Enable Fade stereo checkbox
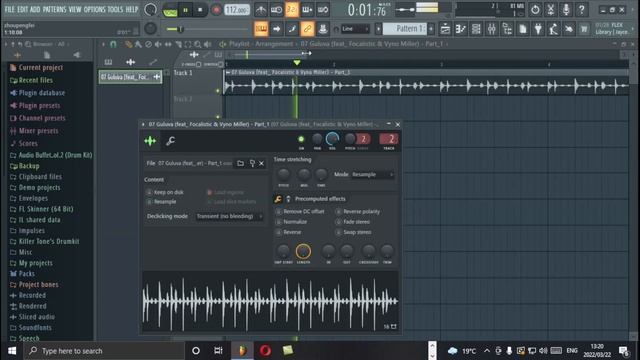 [338, 222]
